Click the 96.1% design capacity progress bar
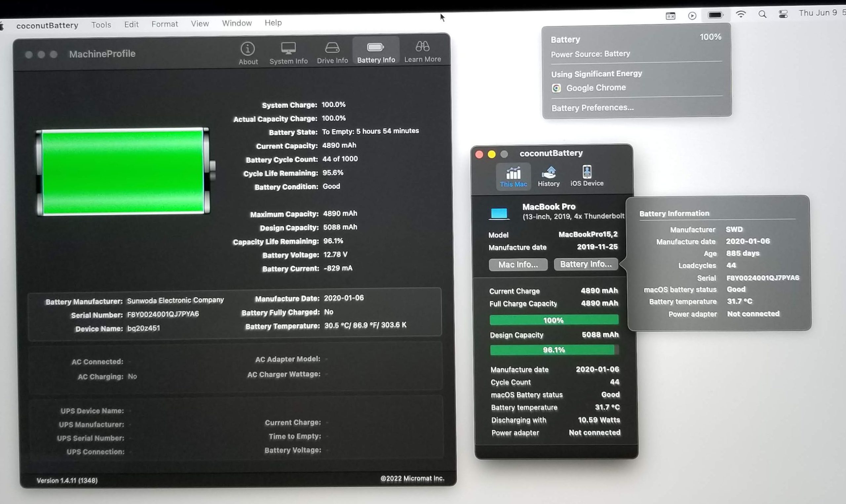Image resolution: width=846 pixels, height=504 pixels. [x=554, y=350]
